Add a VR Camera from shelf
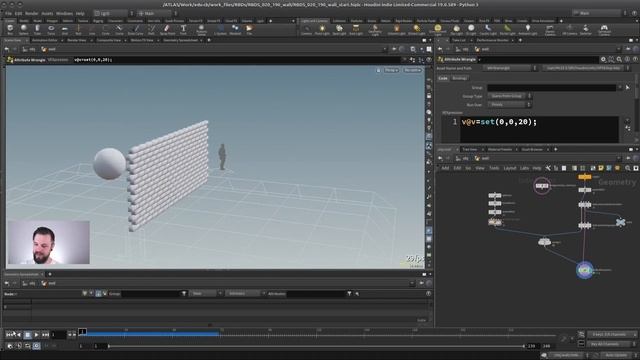Image resolution: width=640 pixels, height=360 pixels. (569, 30)
